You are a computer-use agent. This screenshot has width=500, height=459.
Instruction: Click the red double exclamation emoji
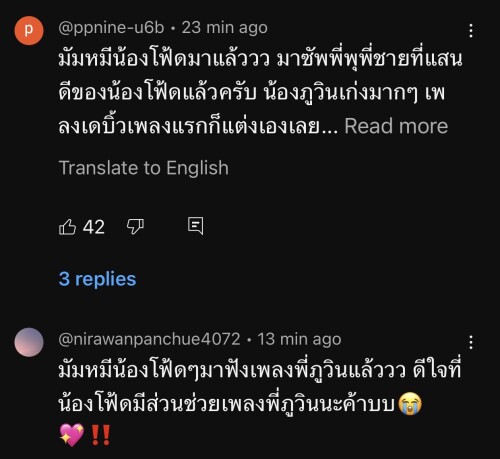click(100, 435)
